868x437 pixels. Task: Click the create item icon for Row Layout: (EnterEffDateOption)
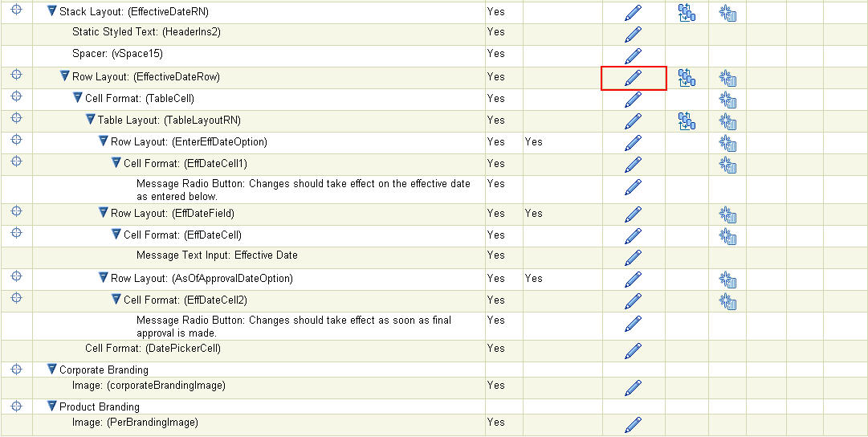click(x=727, y=143)
